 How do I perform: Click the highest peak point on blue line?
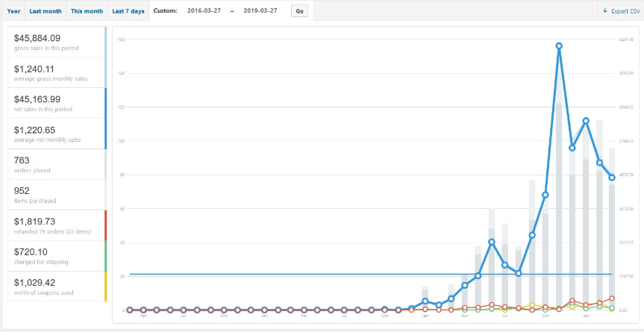[559, 46]
